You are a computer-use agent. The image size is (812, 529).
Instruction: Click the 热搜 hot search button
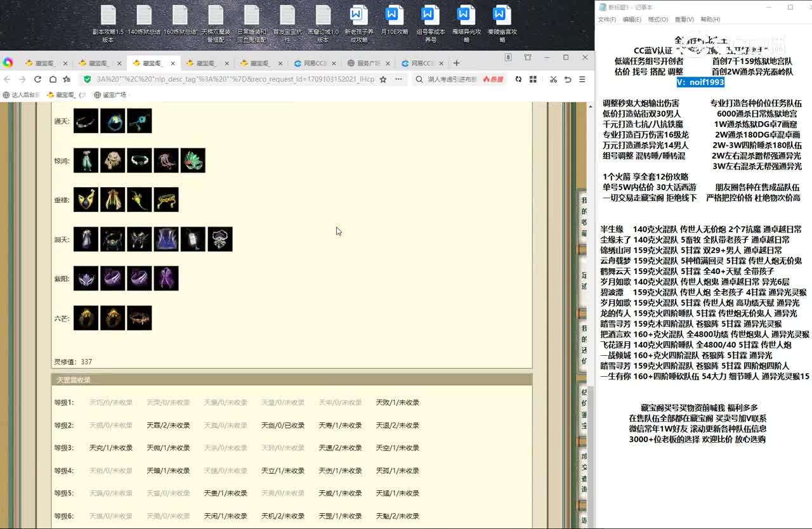coord(493,79)
